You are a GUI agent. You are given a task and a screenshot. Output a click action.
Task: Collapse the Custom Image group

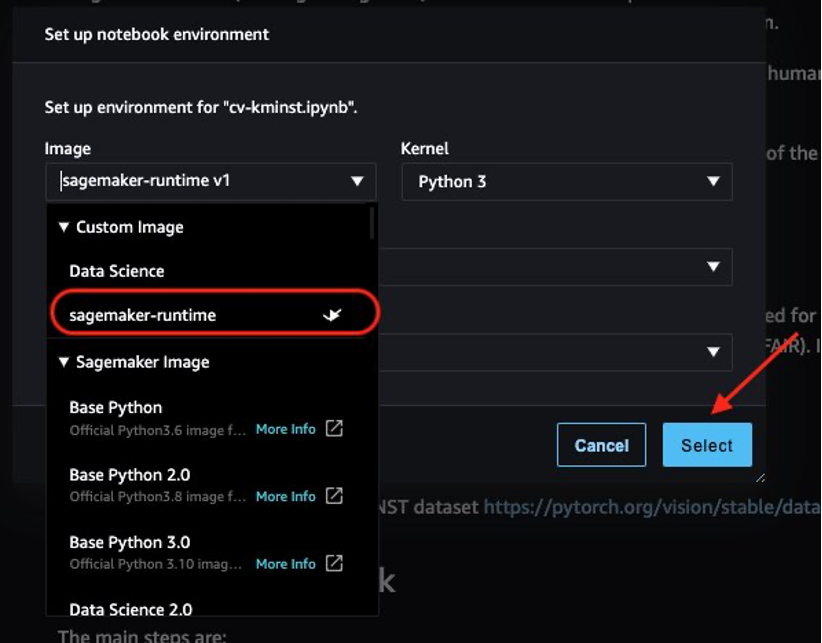click(x=64, y=227)
